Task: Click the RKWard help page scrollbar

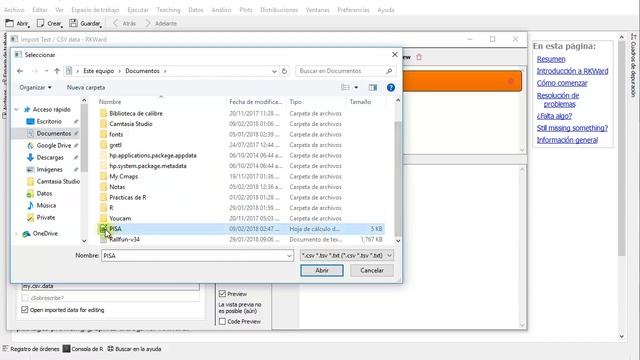Action: pyautogui.click(x=622, y=149)
